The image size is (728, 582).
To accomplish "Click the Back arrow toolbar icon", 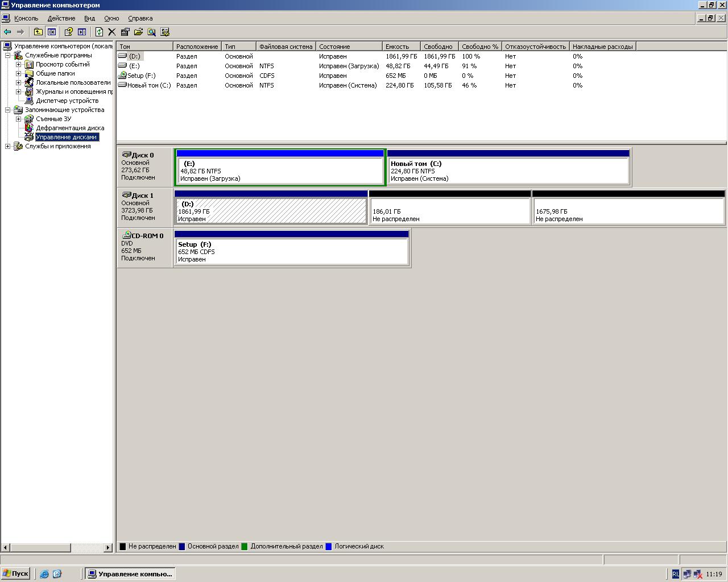I will [7, 32].
